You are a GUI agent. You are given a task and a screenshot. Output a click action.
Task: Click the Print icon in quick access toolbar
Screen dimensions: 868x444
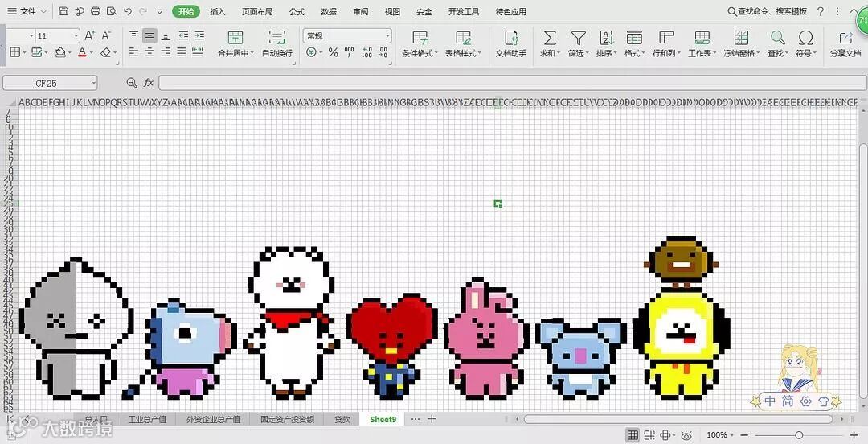click(x=95, y=11)
